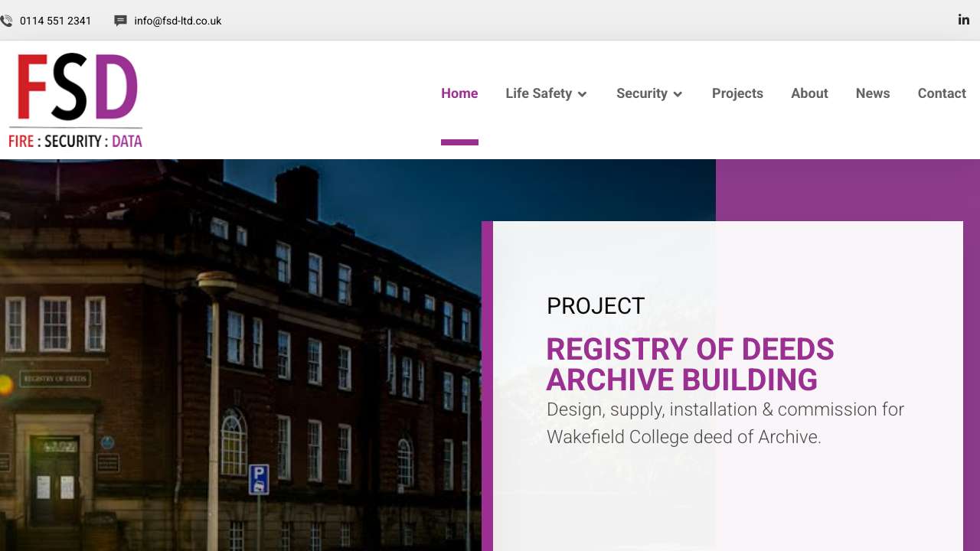
Task: Select the Security menu item
Action: tap(642, 93)
